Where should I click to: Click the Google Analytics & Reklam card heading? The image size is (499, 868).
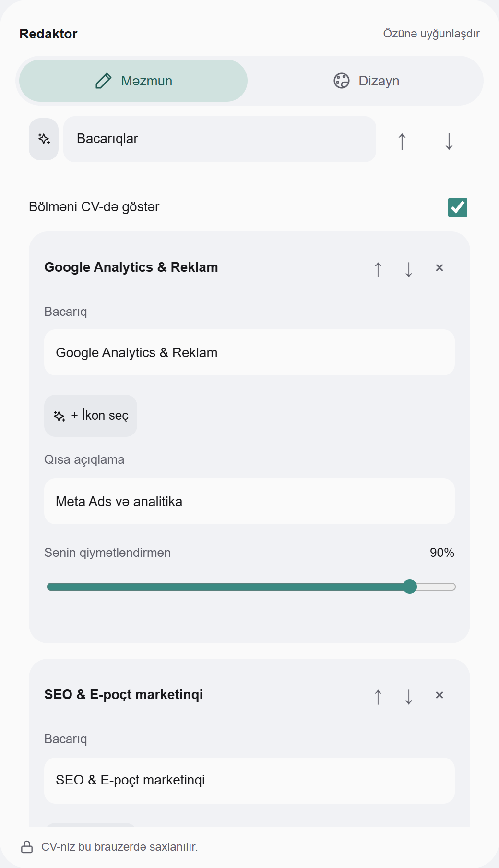pyautogui.click(x=131, y=267)
